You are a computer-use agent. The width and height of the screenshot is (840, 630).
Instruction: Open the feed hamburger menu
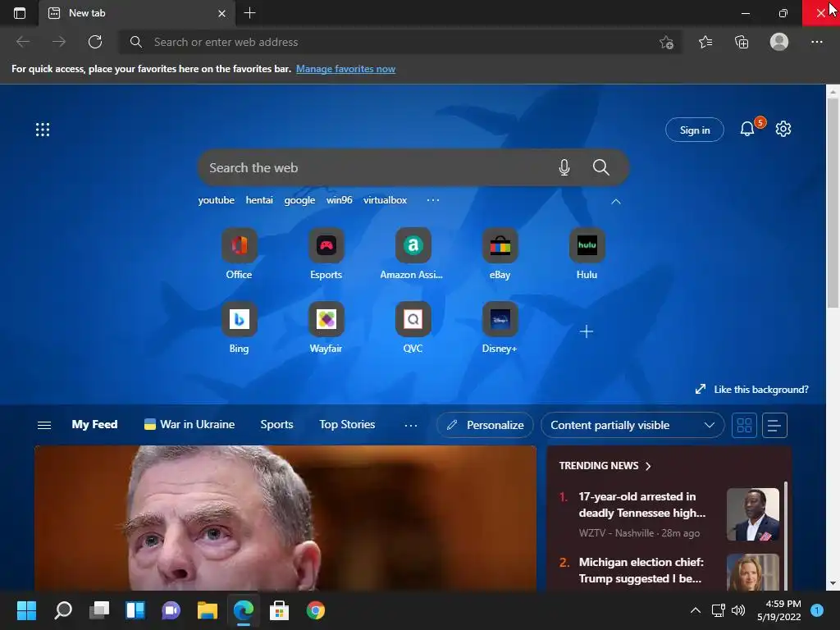[x=44, y=426]
